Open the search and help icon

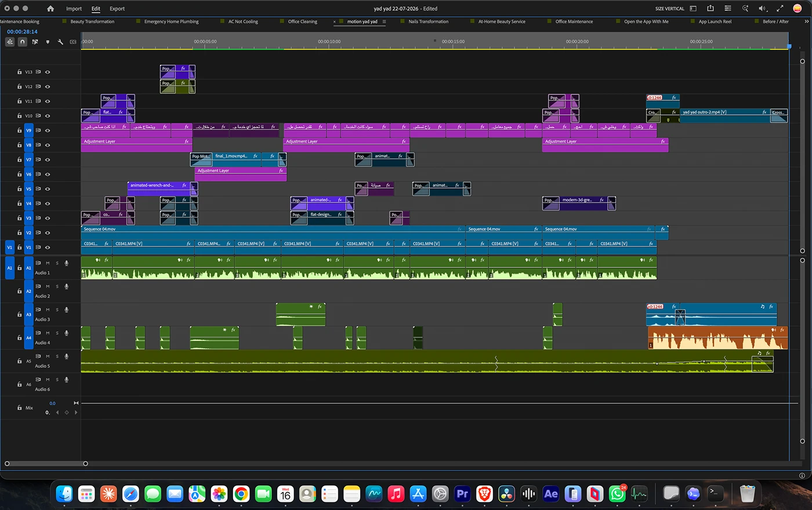click(745, 9)
